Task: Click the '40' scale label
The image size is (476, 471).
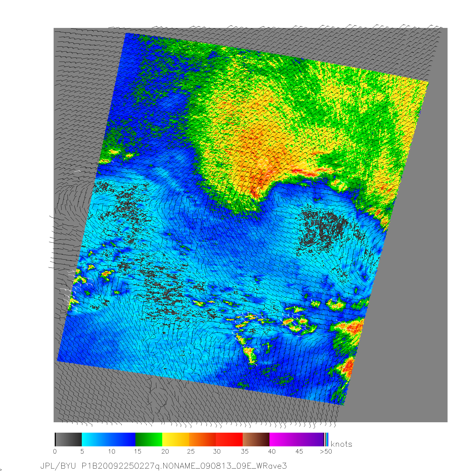Action: (272, 451)
